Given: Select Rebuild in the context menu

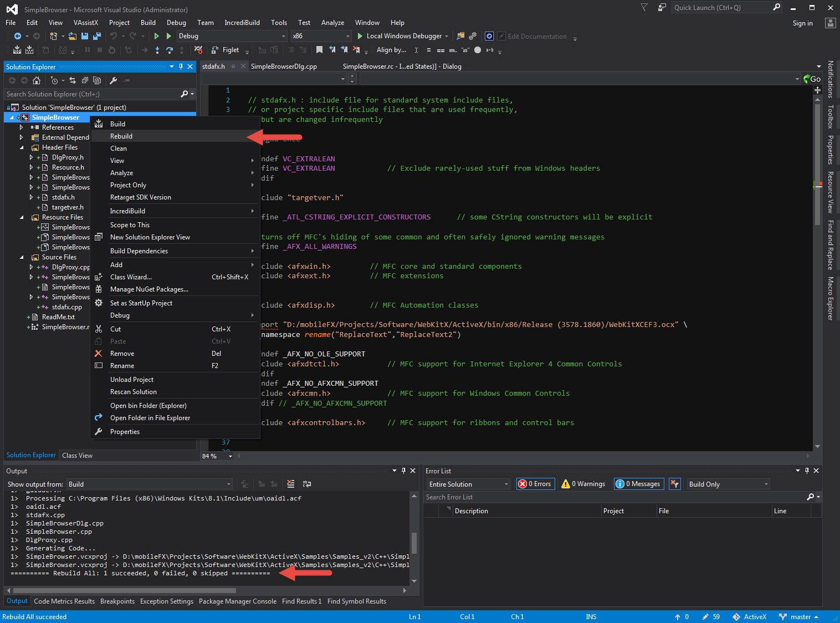Looking at the screenshot, I should click(x=176, y=136).
